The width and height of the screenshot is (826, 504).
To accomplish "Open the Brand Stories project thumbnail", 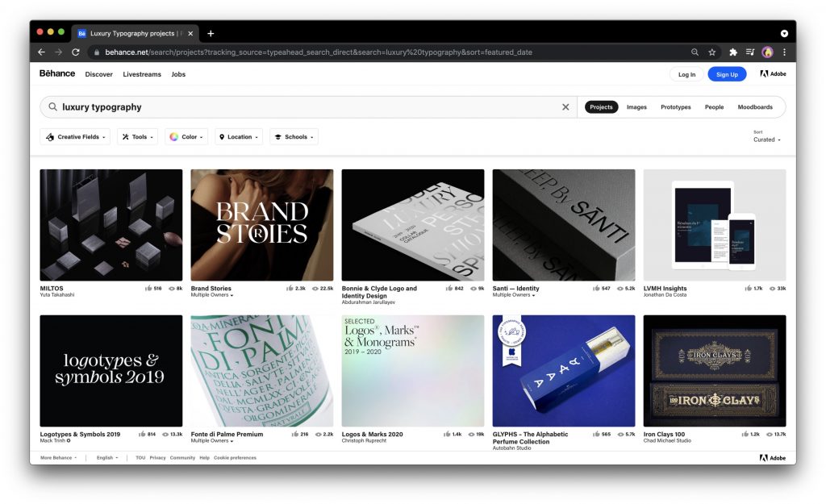I will click(x=261, y=224).
